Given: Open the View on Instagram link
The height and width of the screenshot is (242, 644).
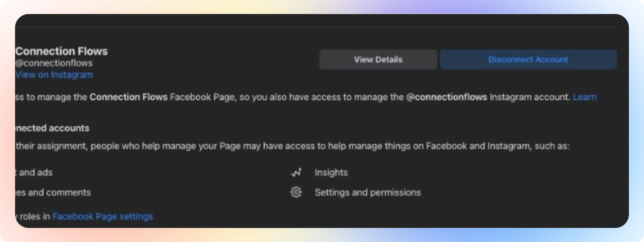Looking at the screenshot, I should [54, 75].
